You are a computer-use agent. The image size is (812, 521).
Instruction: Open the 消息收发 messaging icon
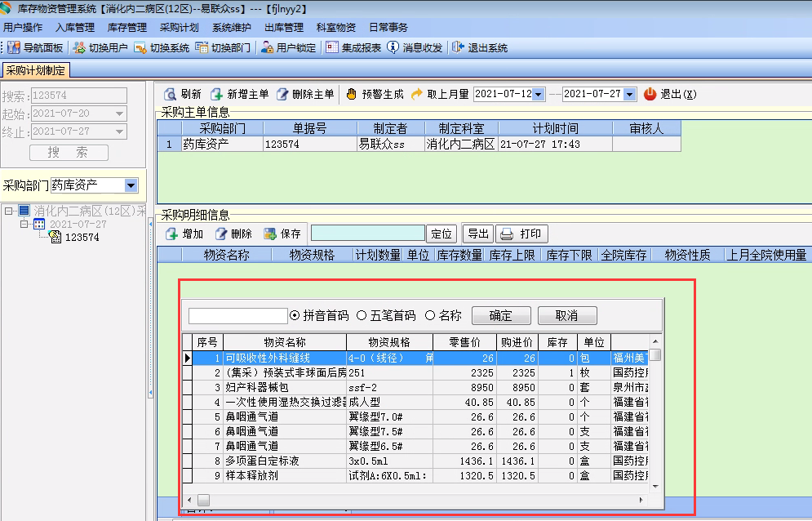pyautogui.click(x=393, y=47)
